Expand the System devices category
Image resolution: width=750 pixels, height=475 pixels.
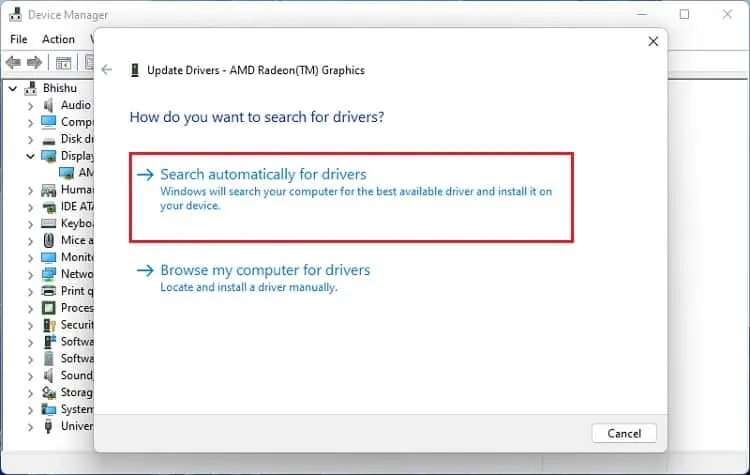click(x=31, y=410)
